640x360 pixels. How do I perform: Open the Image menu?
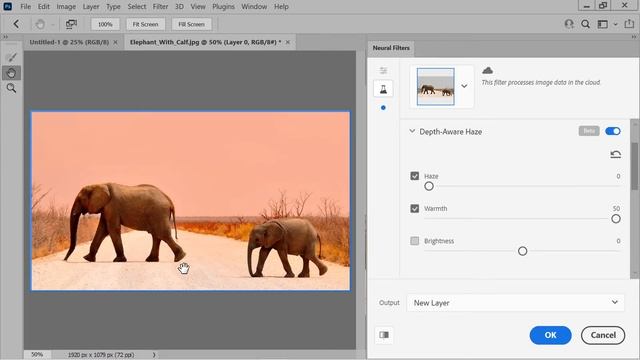click(x=66, y=7)
